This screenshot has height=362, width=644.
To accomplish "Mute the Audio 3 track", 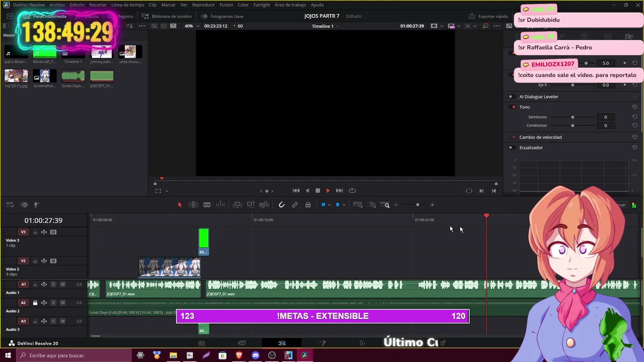I will tap(63, 321).
